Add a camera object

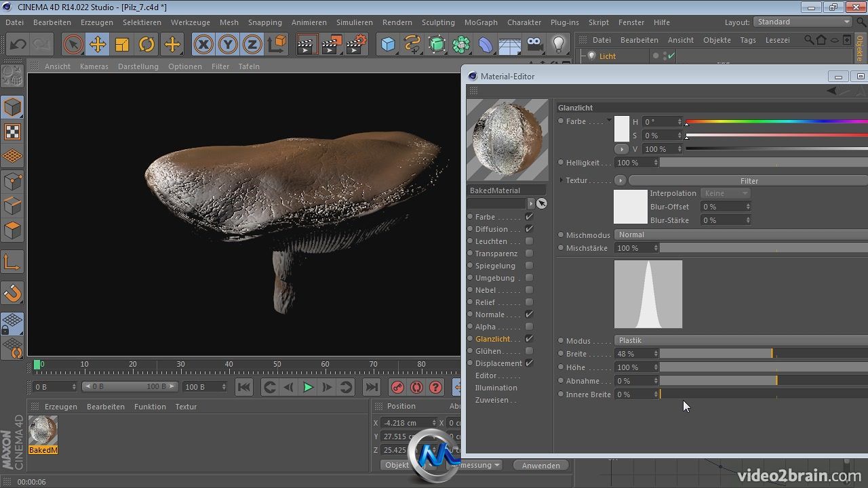pyautogui.click(x=535, y=45)
